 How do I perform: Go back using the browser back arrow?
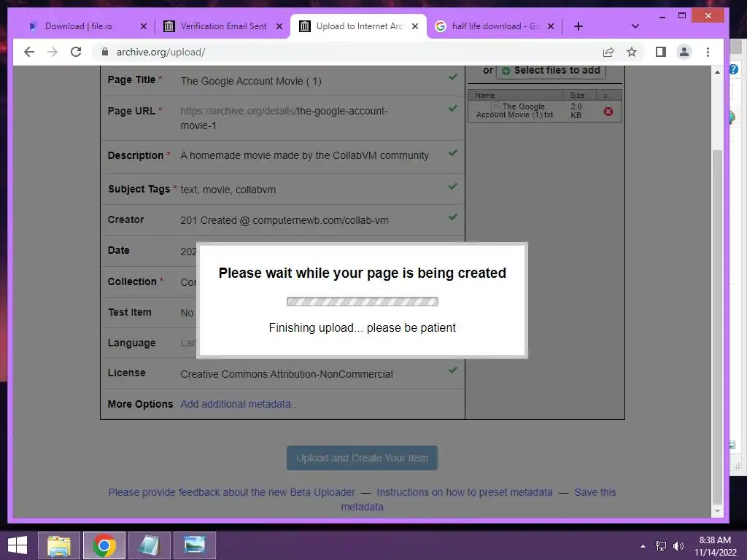click(x=29, y=52)
